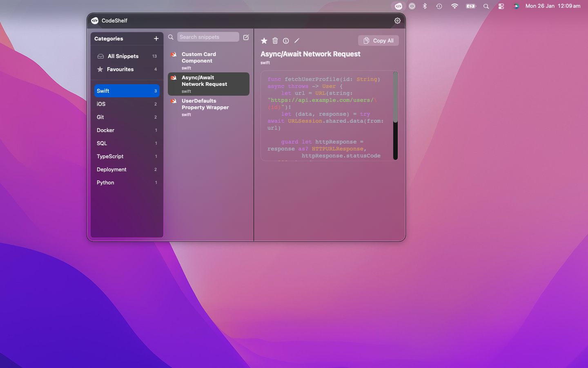Add a new category with the plus button
The image size is (588, 368).
coord(156,38)
